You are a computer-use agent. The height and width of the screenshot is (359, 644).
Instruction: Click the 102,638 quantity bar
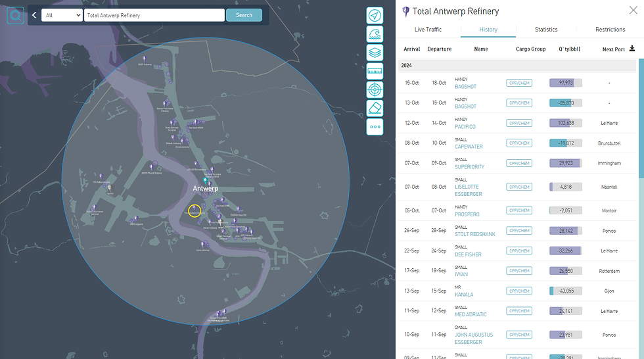(x=566, y=123)
